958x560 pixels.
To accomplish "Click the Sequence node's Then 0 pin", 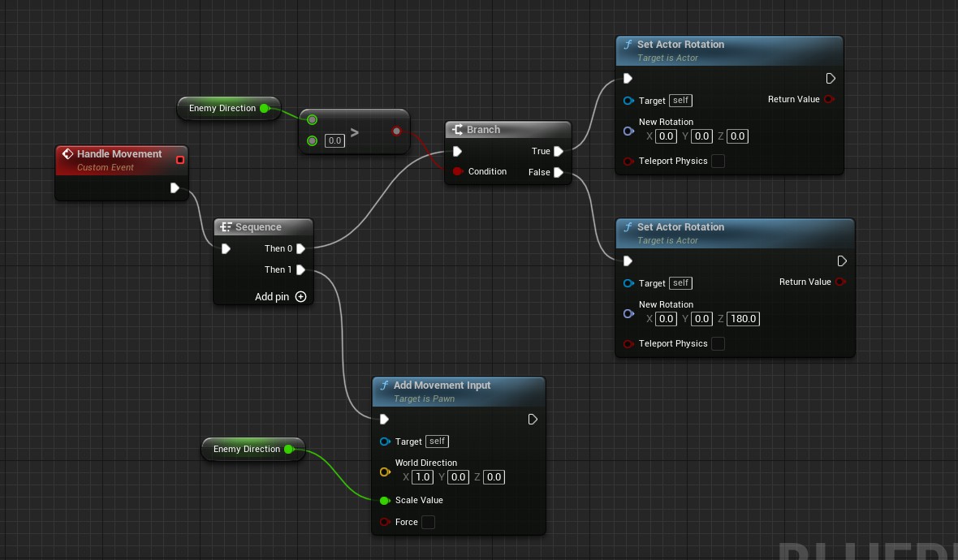I will (300, 249).
